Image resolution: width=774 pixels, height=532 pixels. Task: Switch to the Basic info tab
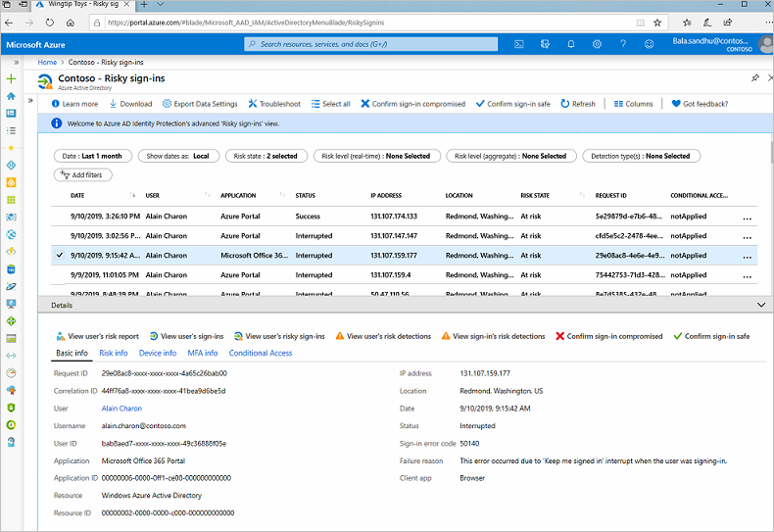click(73, 353)
